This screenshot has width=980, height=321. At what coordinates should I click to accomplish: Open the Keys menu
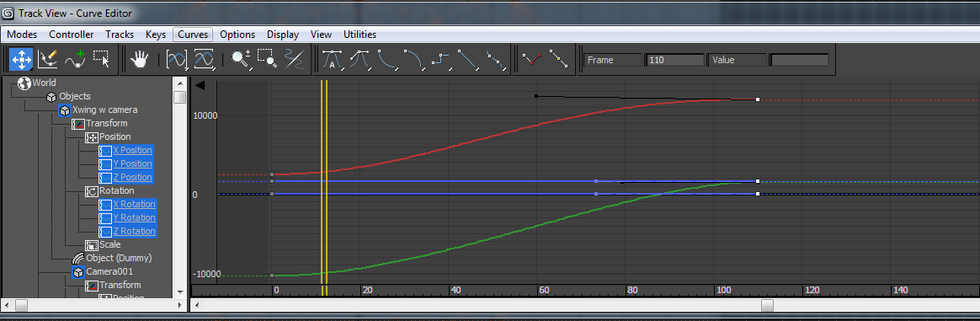point(156,35)
